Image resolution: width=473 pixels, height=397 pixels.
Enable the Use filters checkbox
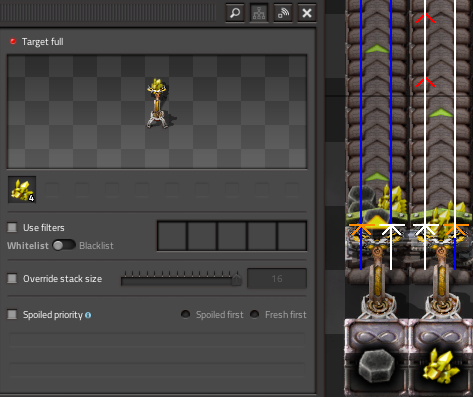click(x=12, y=228)
